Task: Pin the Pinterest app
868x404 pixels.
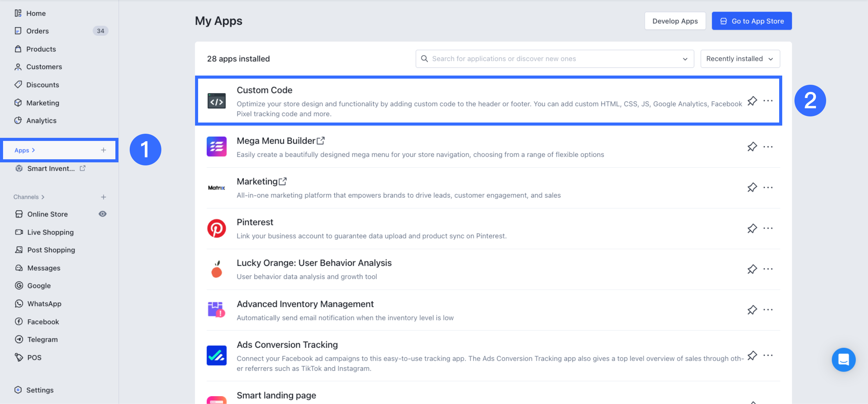Action: point(752,228)
